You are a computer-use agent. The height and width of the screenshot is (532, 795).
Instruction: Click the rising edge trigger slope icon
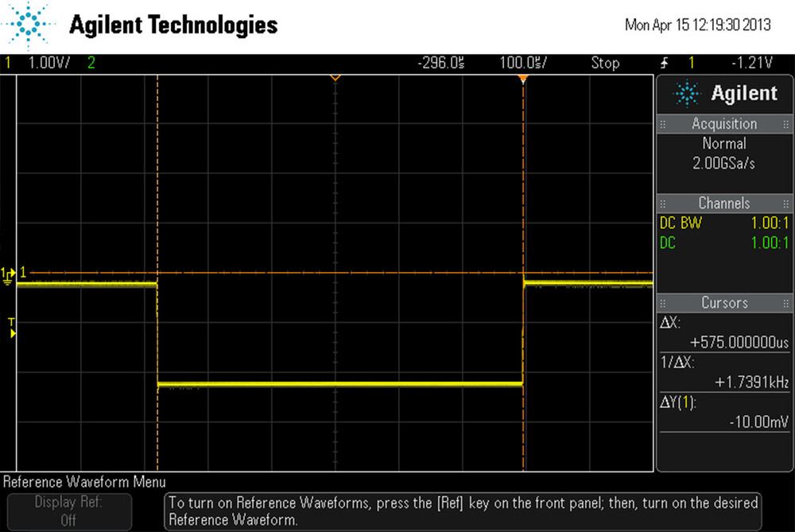[x=665, y=63]
